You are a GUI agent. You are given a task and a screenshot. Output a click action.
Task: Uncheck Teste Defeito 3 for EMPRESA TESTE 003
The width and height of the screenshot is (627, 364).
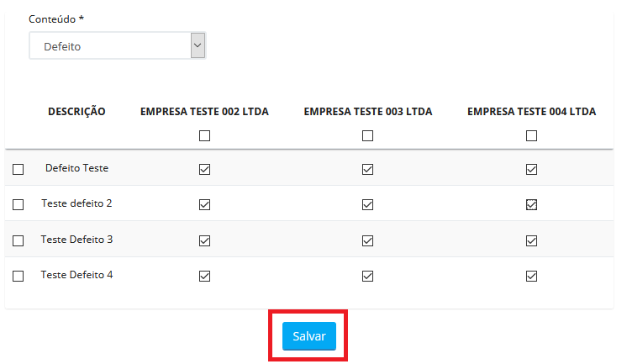367,240
